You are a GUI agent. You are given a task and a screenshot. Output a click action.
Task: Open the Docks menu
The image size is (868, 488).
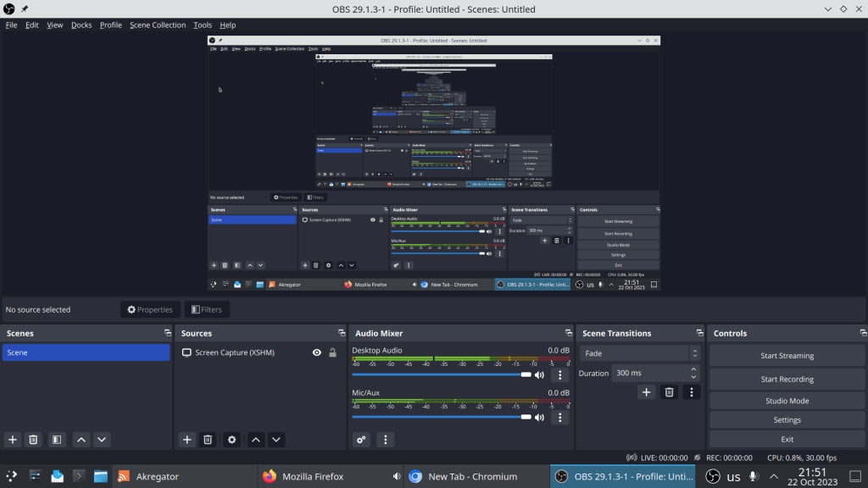81,25
